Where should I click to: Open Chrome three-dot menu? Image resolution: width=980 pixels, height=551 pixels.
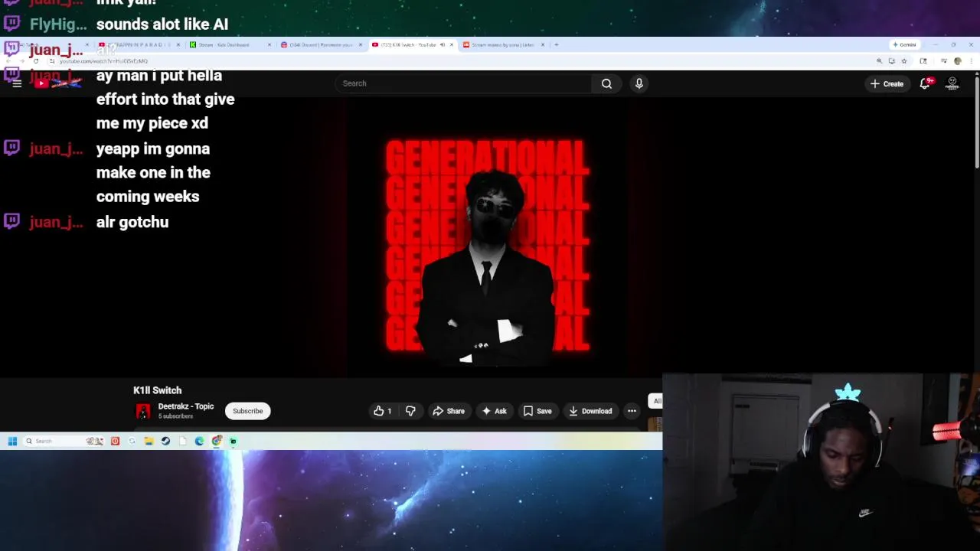pos(970,60)
